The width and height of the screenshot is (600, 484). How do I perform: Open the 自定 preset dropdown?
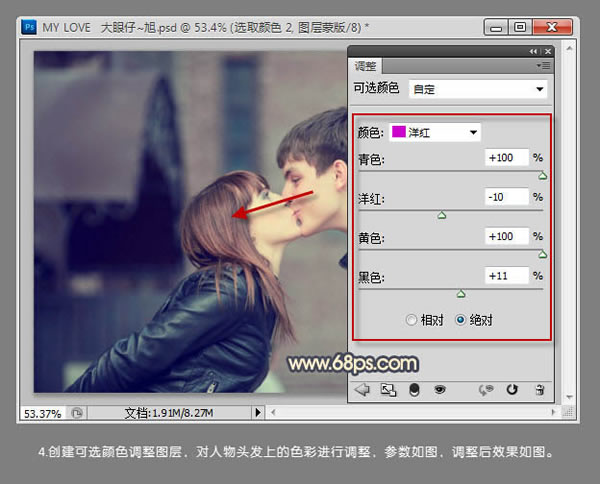(x=477, y=89)
